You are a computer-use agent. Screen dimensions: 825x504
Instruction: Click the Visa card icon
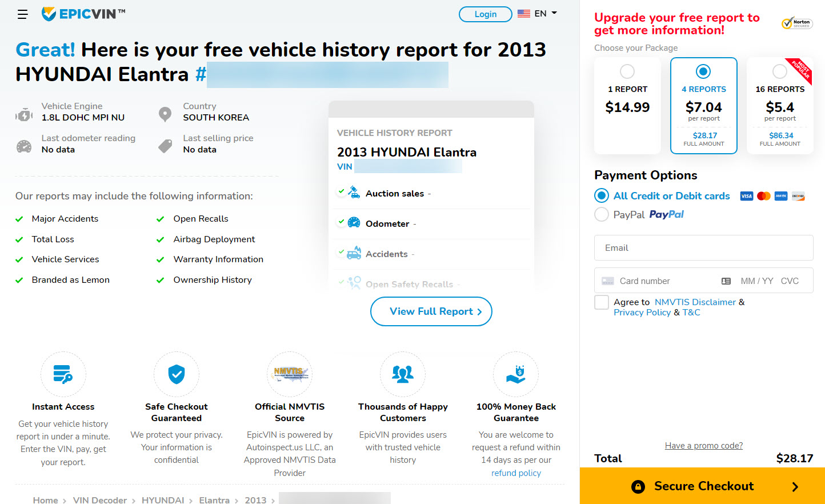747,196
